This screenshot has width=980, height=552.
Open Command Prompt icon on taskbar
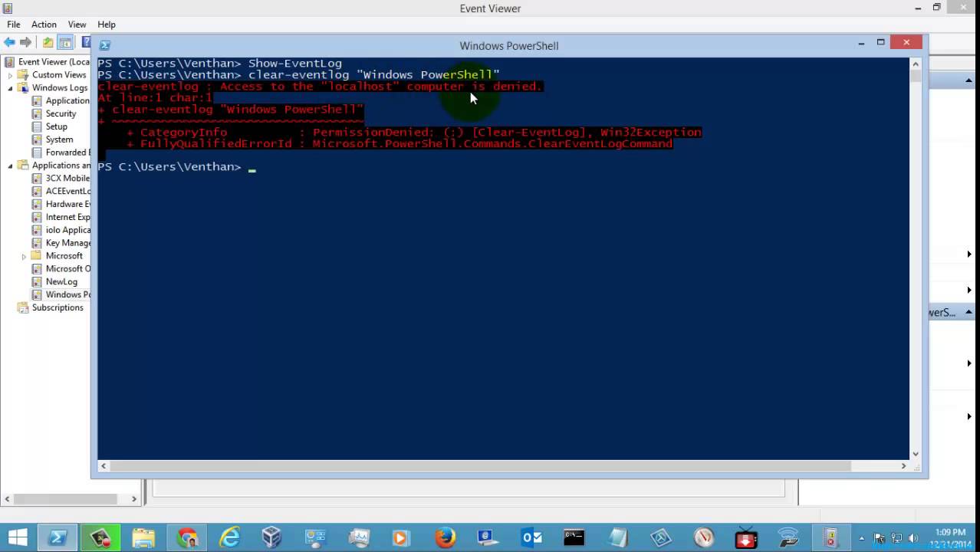[574, 537]
